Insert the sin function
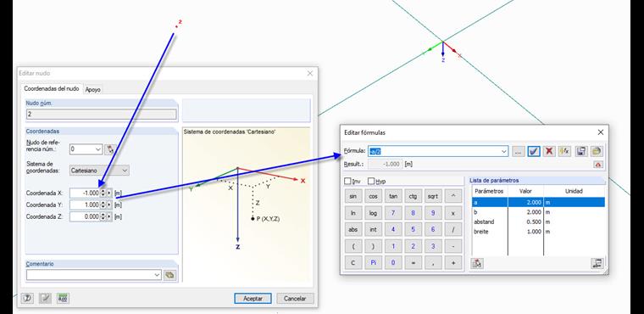This screenshot has width=644, height=314. [353, 197]
